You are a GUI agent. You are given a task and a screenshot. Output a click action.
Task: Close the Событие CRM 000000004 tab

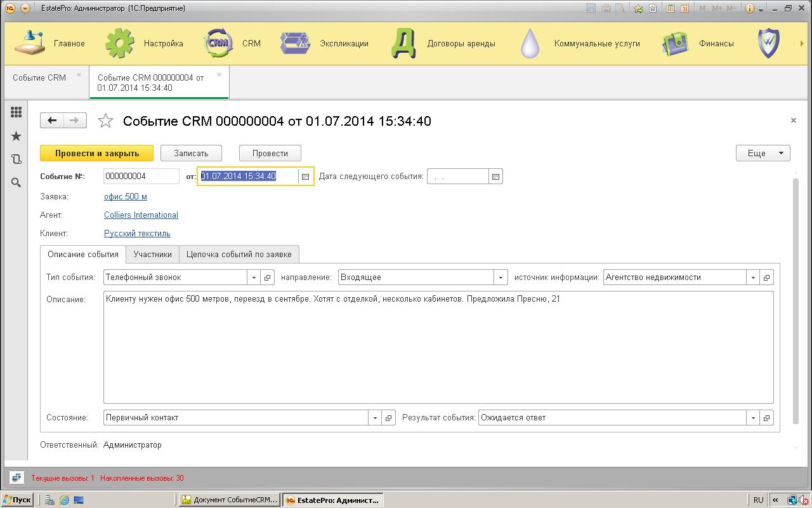(219, 74)
